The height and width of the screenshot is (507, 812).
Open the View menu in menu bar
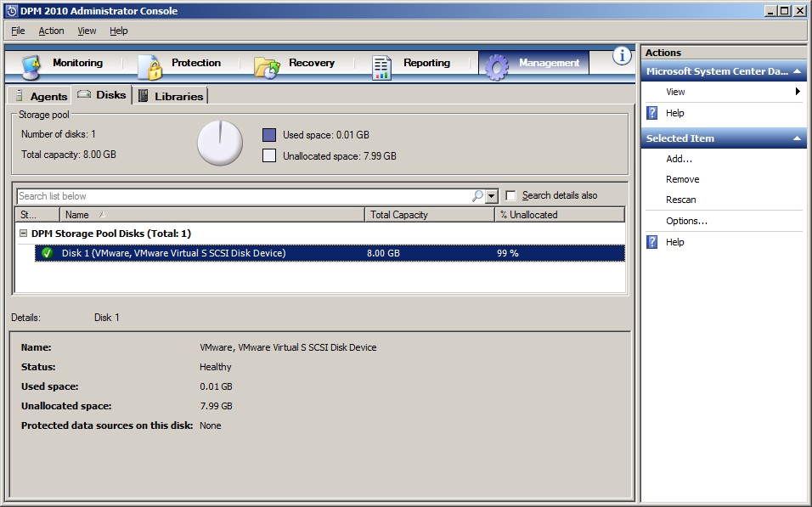coord(87,31)
